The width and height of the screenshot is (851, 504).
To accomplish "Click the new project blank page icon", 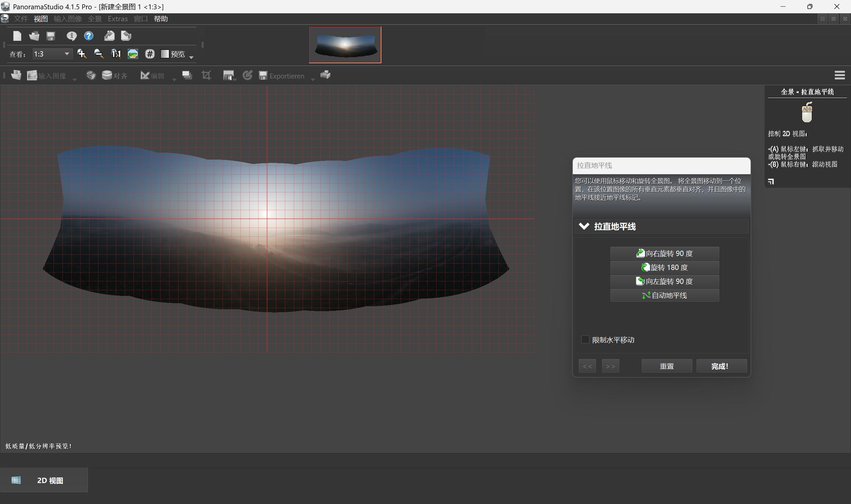I will [17, 36].
